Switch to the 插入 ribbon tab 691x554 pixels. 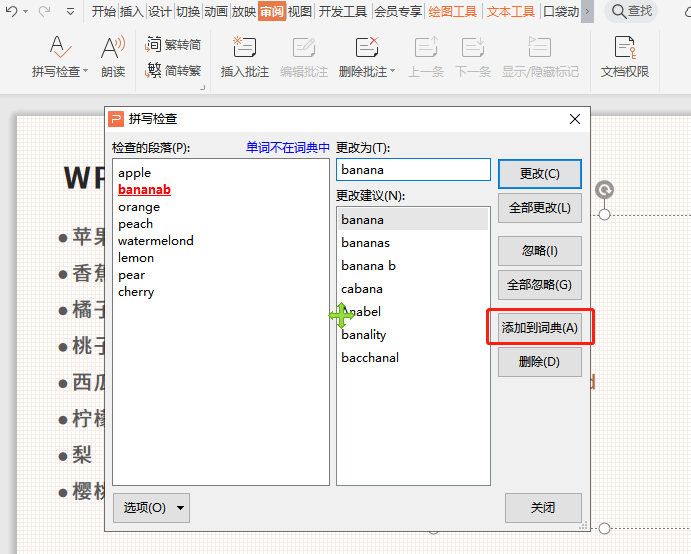tap(131, 12)
